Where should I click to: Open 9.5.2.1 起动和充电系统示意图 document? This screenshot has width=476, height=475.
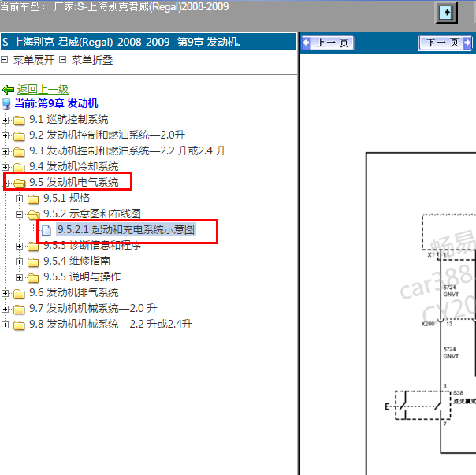(x=126, y=230)
